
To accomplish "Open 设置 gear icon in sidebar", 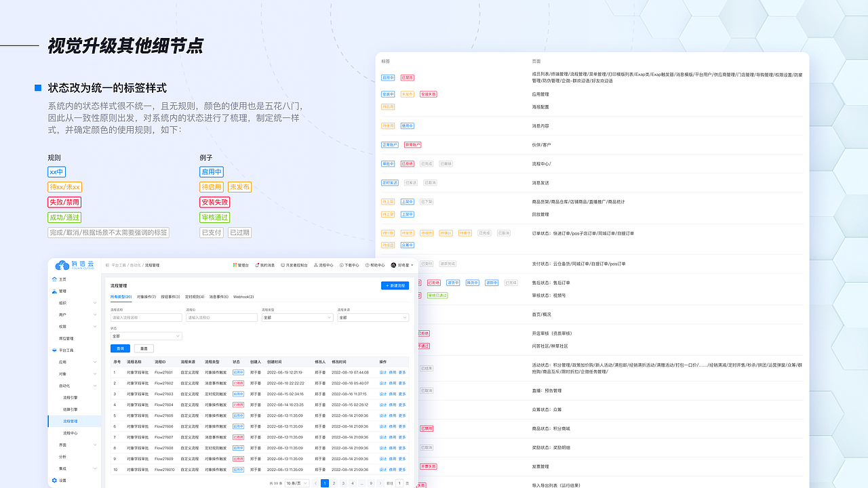I will (x=54, y=481).
